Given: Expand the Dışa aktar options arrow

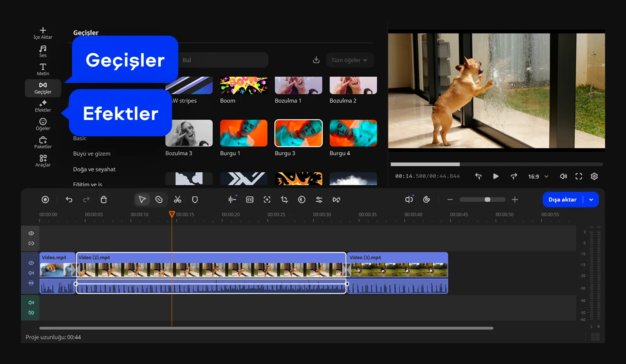Looking at the screenshot, I should [591, 200].
